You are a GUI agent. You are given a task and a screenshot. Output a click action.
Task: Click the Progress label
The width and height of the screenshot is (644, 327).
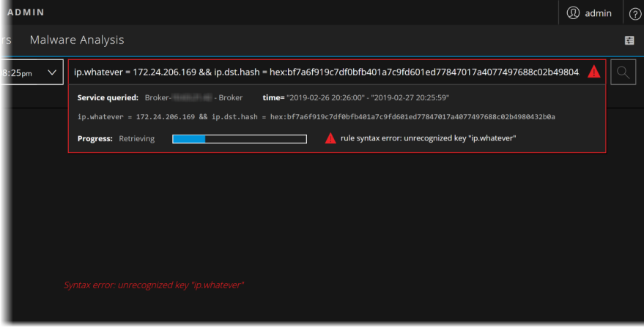pyautogui.click(x=95, y=139)
